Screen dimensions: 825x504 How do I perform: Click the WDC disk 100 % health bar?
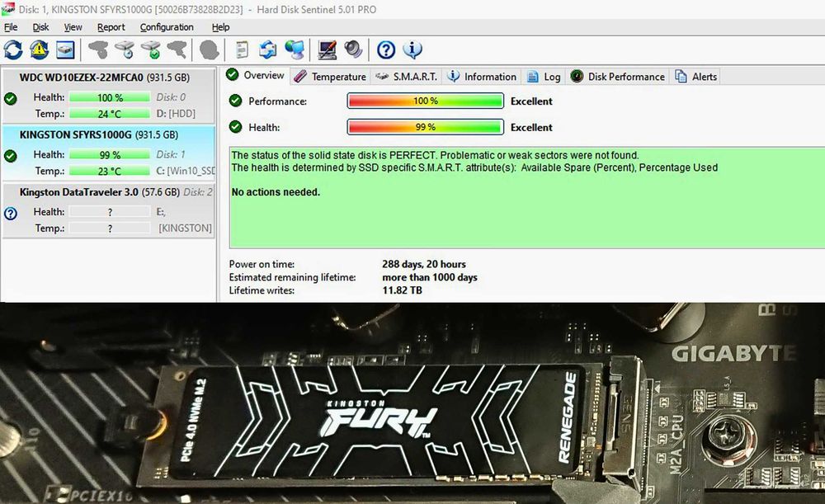[110, 97]
